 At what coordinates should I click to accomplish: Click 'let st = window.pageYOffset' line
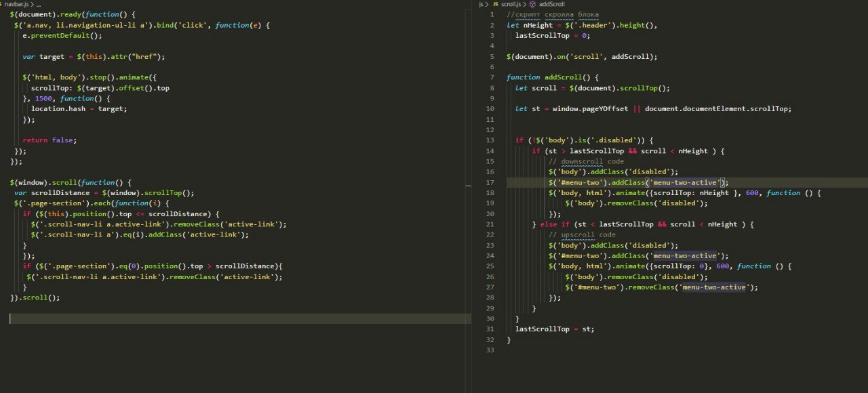pos(653,108)
